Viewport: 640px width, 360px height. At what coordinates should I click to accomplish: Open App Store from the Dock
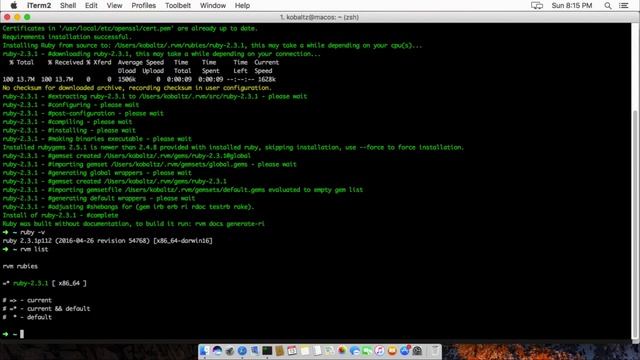tap(405, 351)
